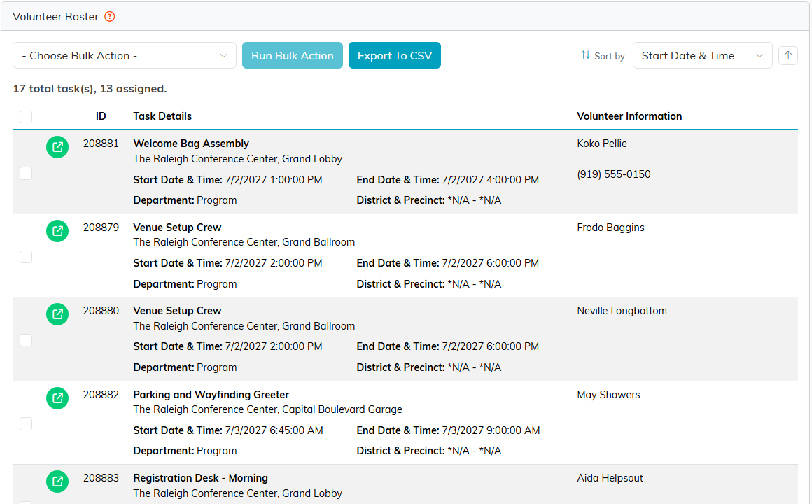Click the Capital Boulevard Garage location text
Image resolution: width=812 pixels, height=504 pixels.
tap(342, 409)
